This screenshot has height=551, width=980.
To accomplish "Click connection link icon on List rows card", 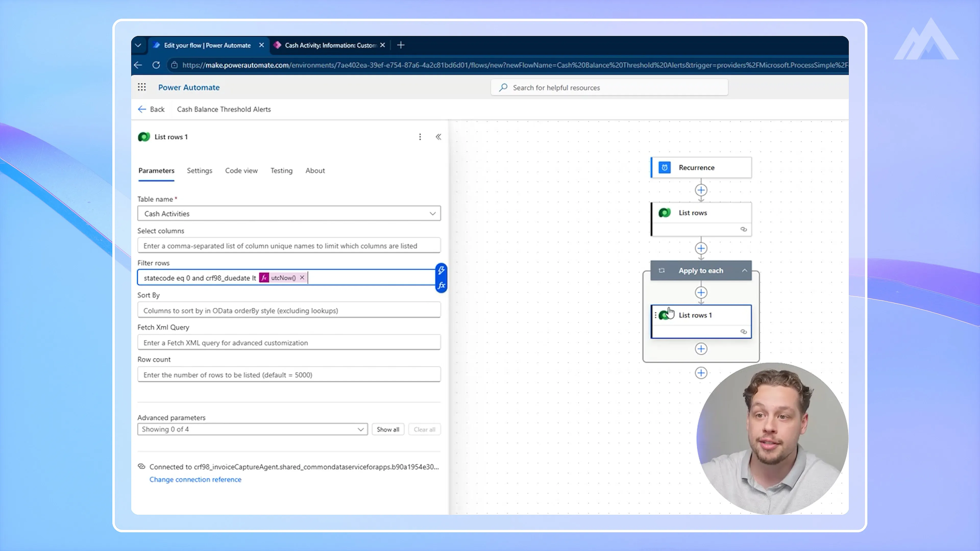I will (744, 229).
